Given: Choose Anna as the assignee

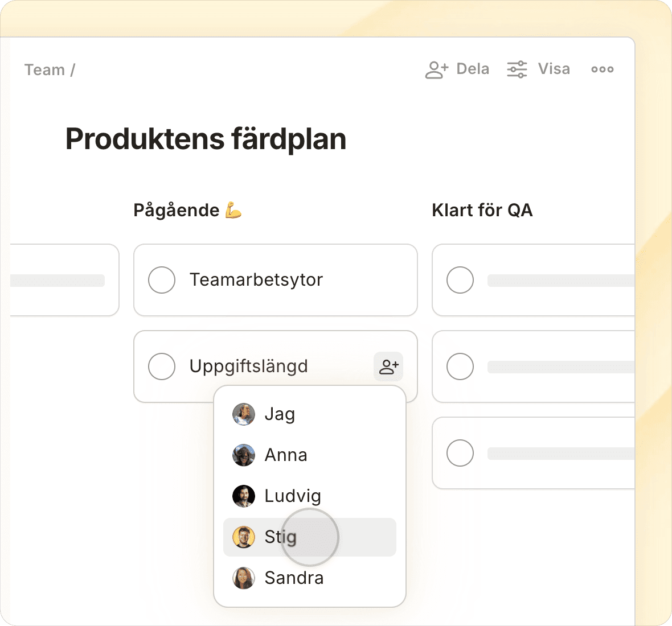Looking at the screenshot, I should 286,455.
